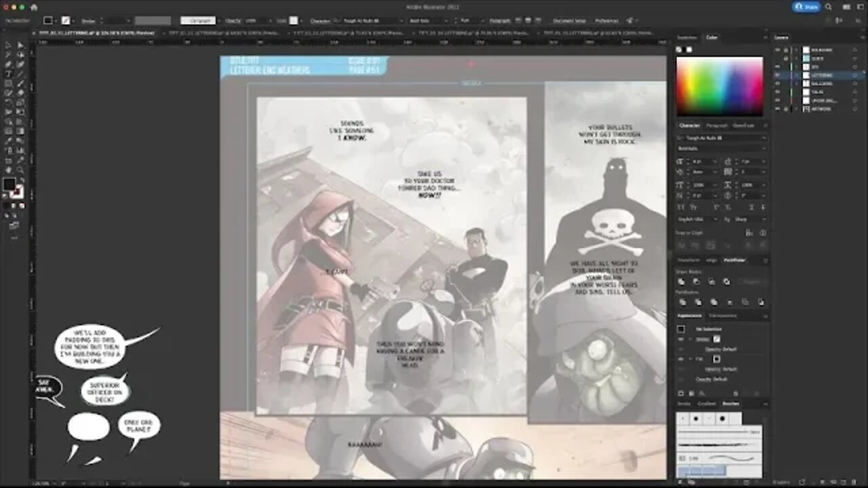868x488 pixels.
Task: Select the Zoom tool
Action: click(20, 170)
